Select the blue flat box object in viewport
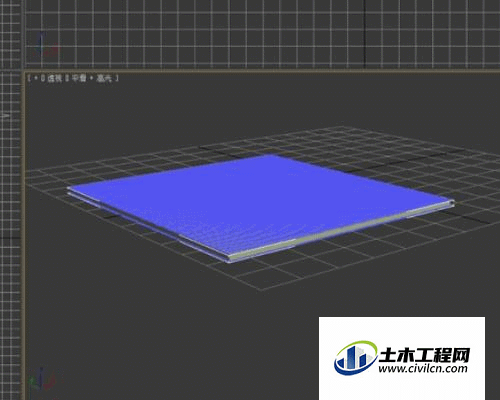 [260, 207]
